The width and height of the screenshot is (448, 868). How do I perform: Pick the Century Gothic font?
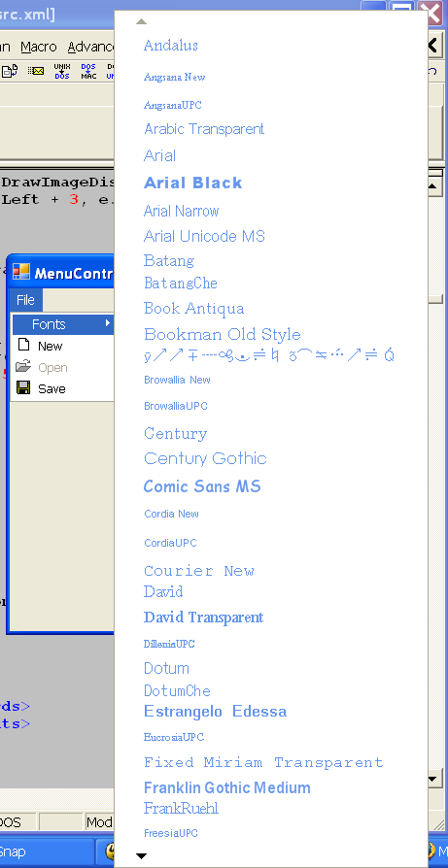tap(205, 458)
